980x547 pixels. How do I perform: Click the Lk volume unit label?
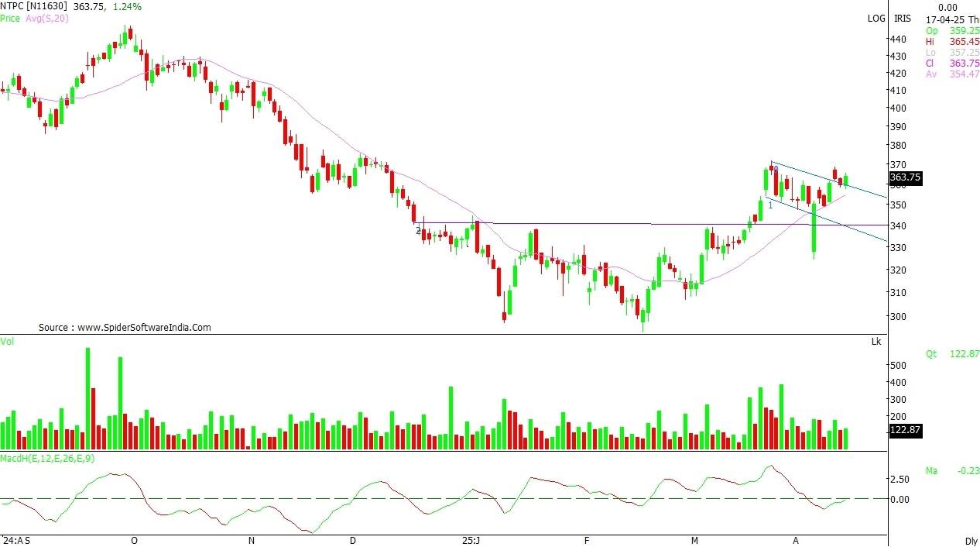point(876,341)
